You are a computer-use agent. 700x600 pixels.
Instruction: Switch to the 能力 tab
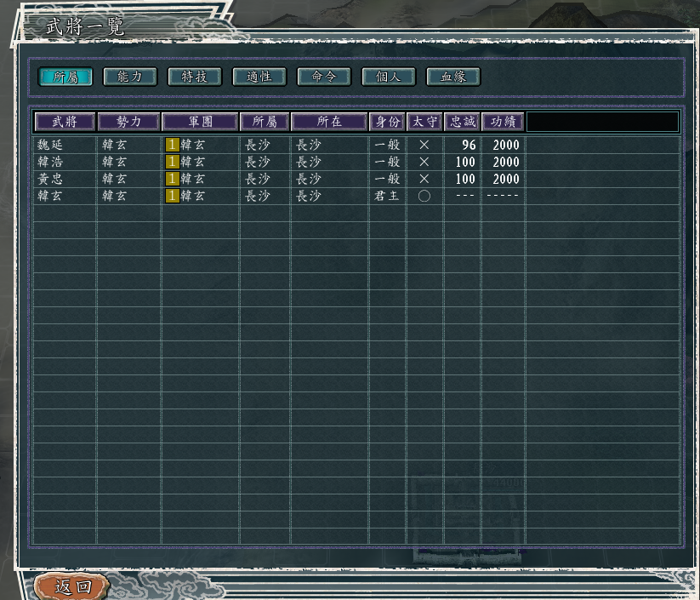130,77
